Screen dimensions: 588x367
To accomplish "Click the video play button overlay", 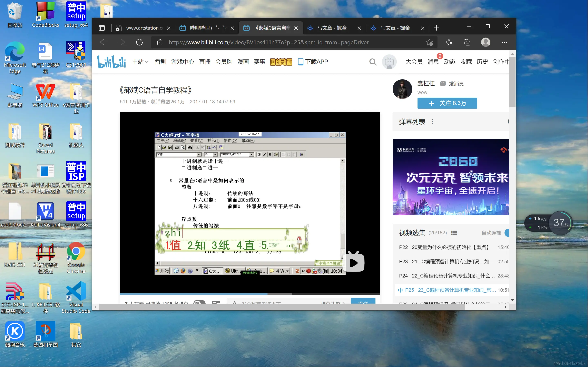I will pyautogui.click(x=354, y=262).
